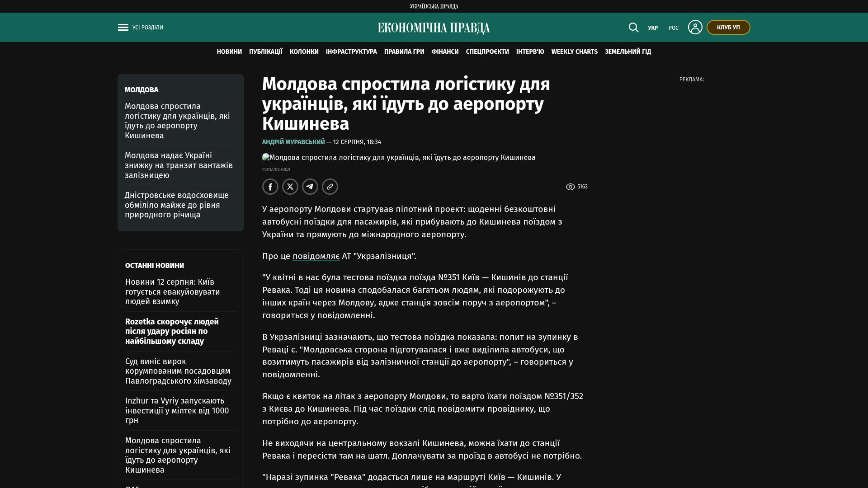This screenshot has width=868, height=488.
Task: Share the article on X (Twitter)
Action: tap(290, 187)
